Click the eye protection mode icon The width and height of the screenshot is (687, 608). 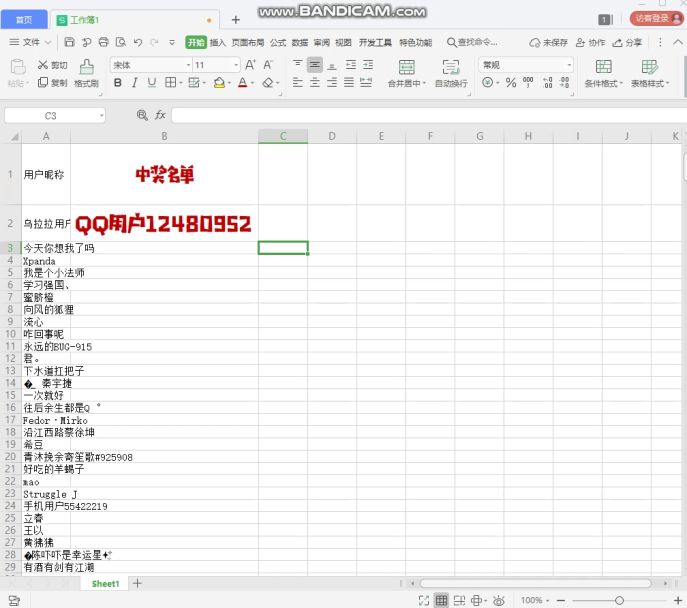pos(498,600)
